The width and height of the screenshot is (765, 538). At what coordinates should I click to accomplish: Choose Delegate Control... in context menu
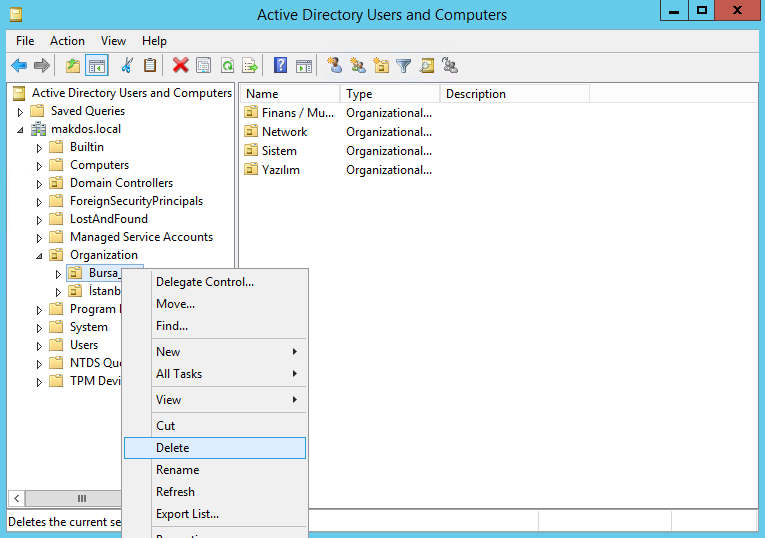point(215,282)
